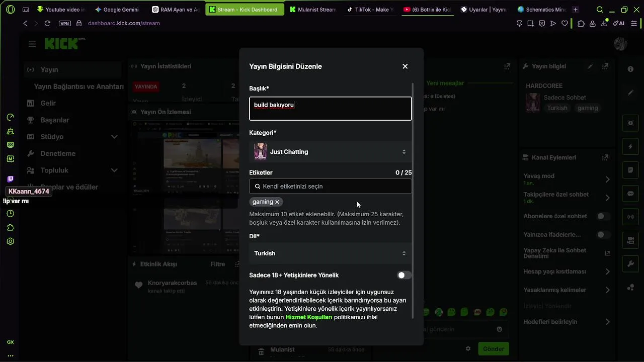Expand Yasaklanmış kelimeler
The height and width of the screenshot is (362, 644).
pos(607,290)
